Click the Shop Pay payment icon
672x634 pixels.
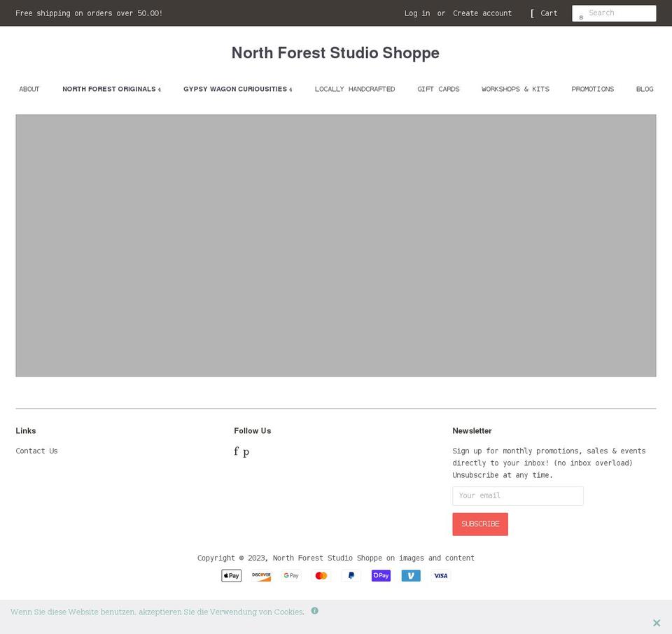[x=381, y=576]
